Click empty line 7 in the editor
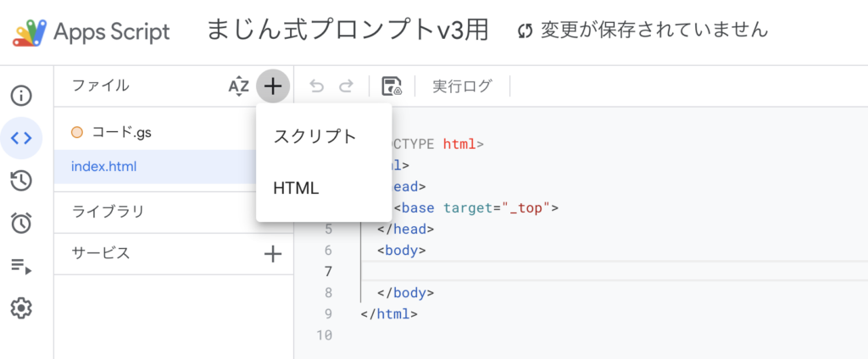 point(593,271)
